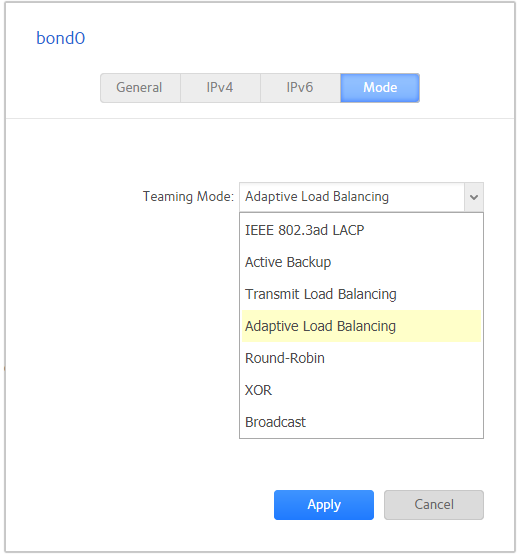Select the XOR mode option
519x557 pixels.
pyautogui.click(x=361, y=390)
